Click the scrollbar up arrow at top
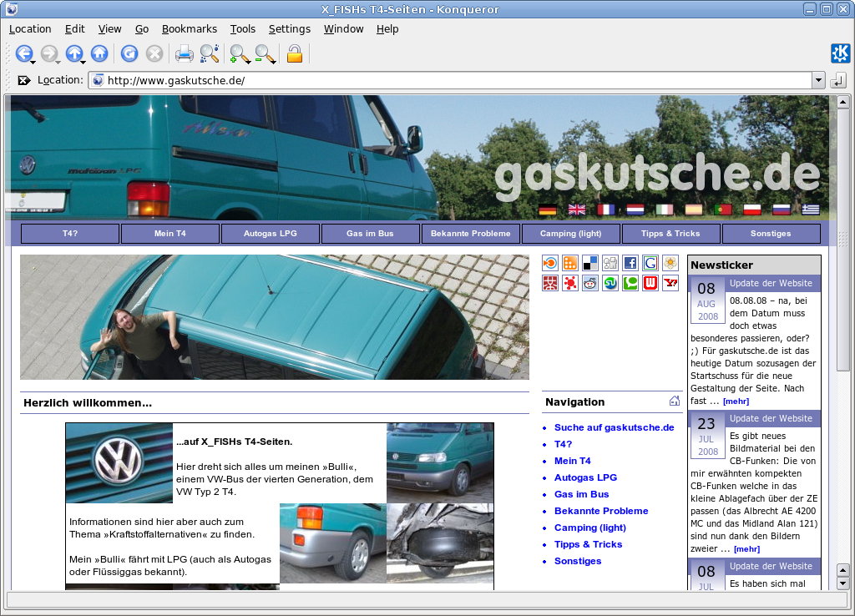 [842, 102]
